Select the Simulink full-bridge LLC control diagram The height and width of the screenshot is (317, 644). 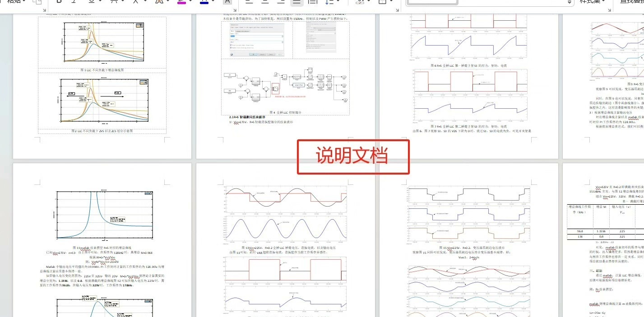285,86
